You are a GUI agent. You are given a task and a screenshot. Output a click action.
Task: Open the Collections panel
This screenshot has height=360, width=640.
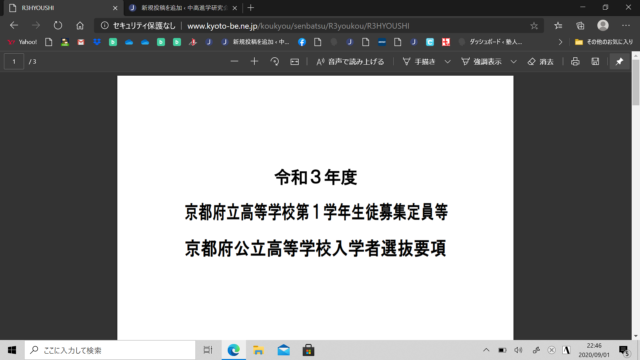[x=580, y=26]
